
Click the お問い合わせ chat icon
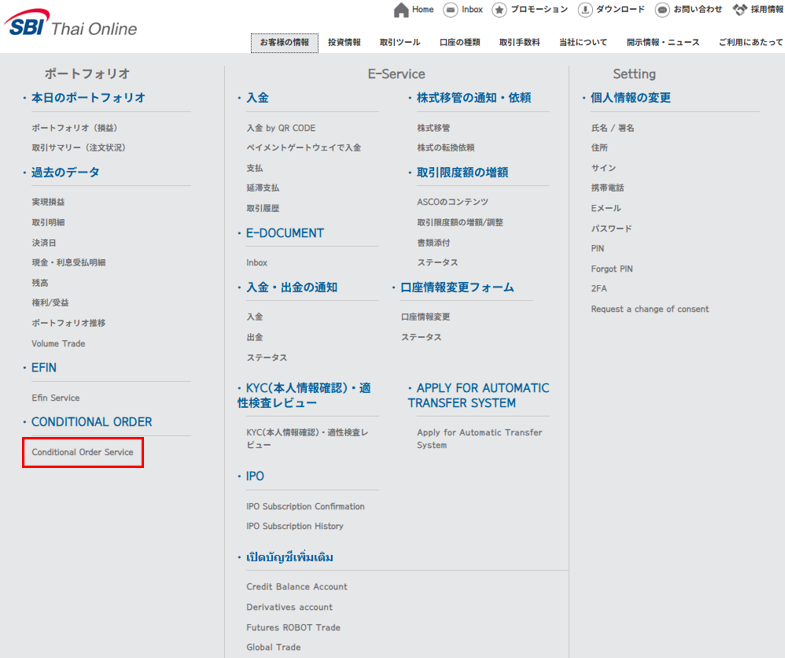[x=662, y=10]
